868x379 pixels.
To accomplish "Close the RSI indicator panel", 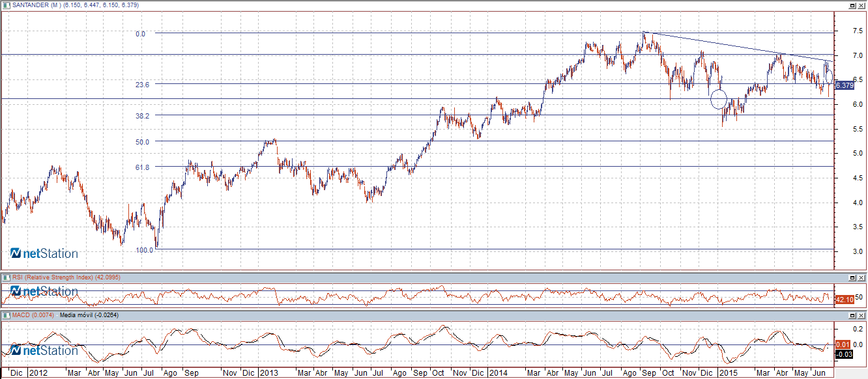I will click(861, 277).
